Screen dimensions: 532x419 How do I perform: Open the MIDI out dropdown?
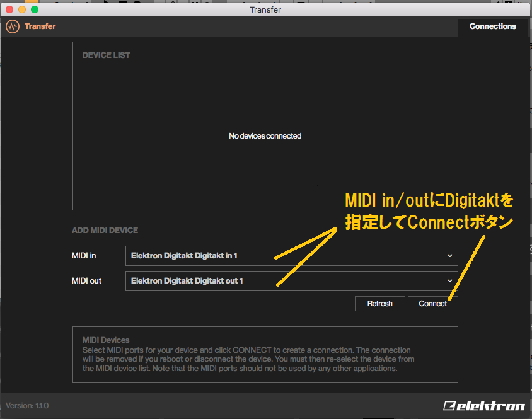tap(291, 281)
